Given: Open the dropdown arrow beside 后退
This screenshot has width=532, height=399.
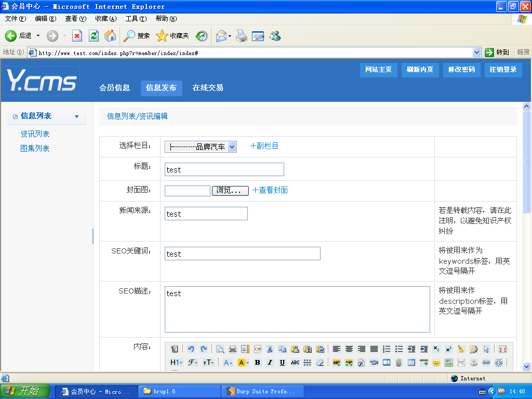Looking at the screenshot, I should (38, 36).
